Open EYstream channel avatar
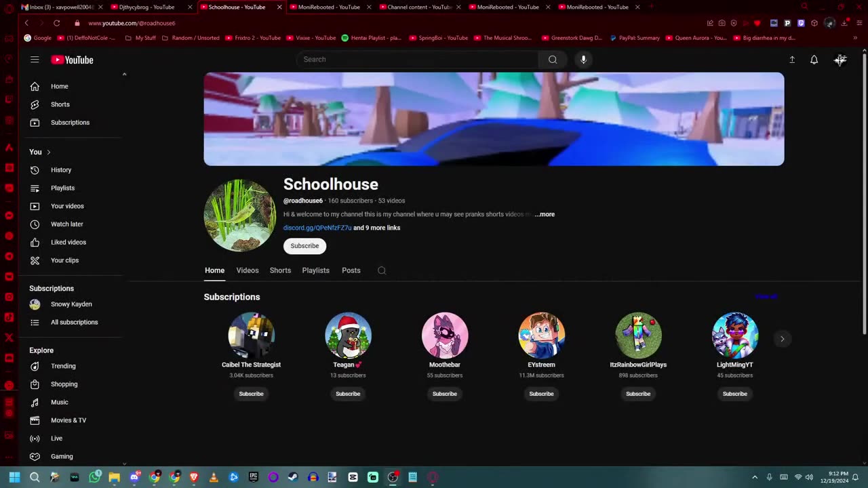868x488 pixels. point(541,335)
